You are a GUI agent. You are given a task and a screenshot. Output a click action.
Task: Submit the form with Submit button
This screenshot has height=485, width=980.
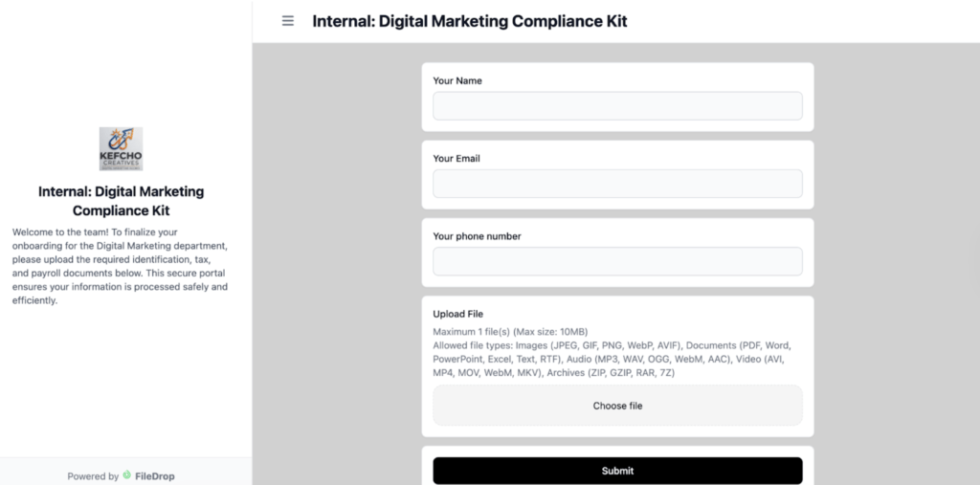pyautogui.click(x=617, y=471)
